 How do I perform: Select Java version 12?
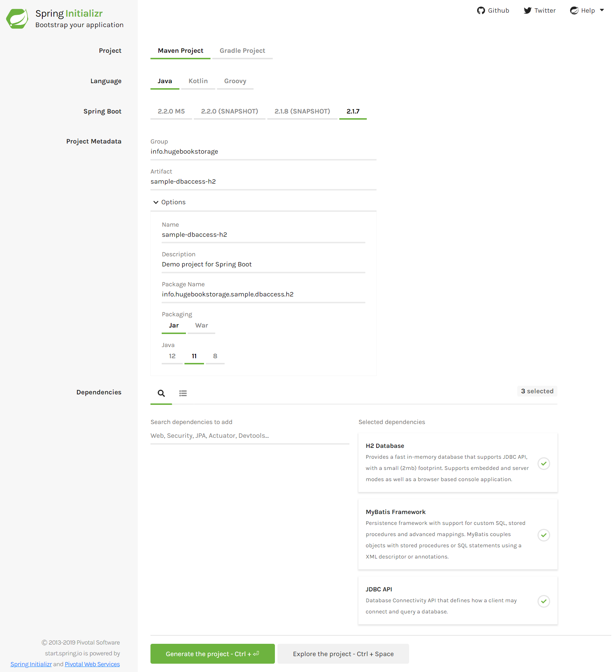[172, 356]
